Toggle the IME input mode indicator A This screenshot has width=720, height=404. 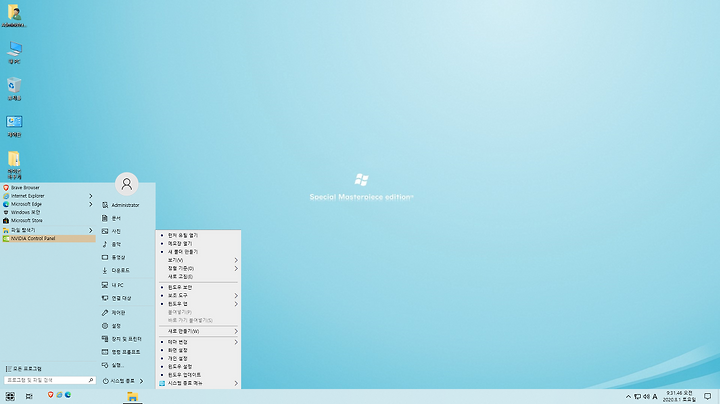[x=655, y=397]
